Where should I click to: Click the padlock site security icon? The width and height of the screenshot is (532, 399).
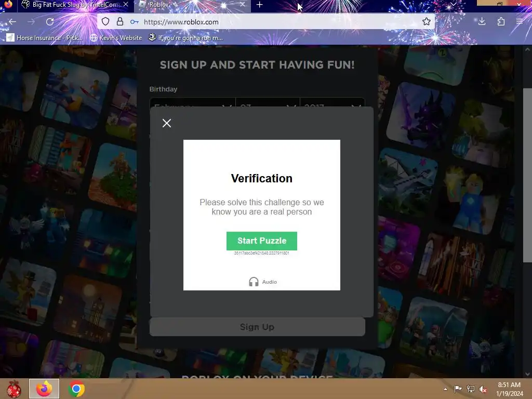pyautogui.click(x=120, y=22)
